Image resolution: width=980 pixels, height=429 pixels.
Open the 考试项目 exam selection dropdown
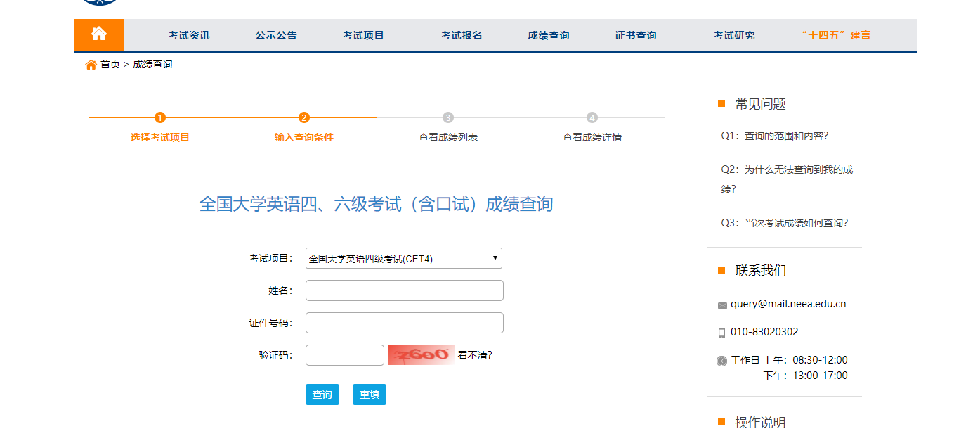(x=404, y=258)
